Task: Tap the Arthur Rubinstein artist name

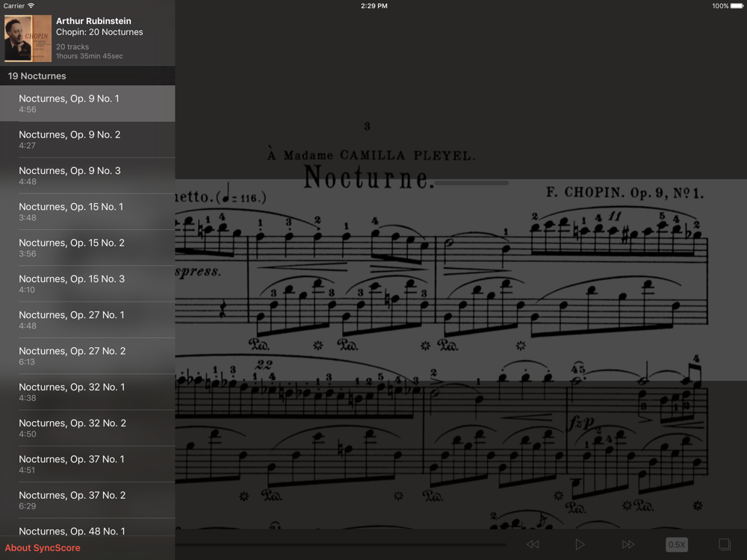Action: 93,21
